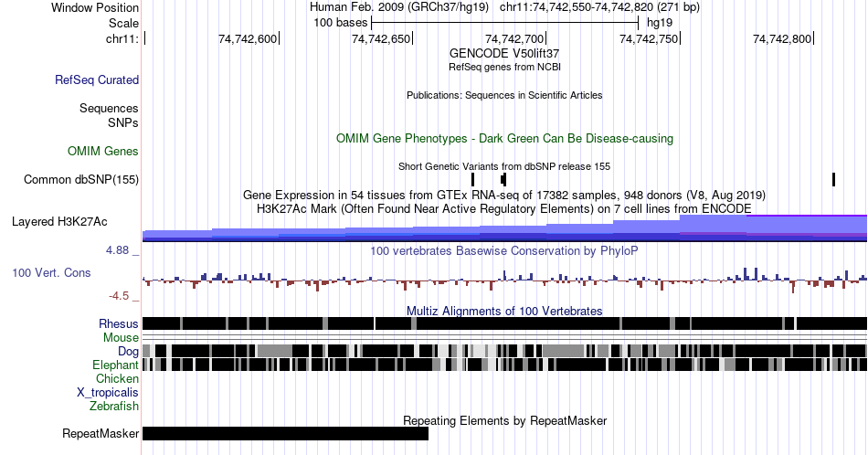Click the 4.88 conservation scale maximum

pos(117,250)
